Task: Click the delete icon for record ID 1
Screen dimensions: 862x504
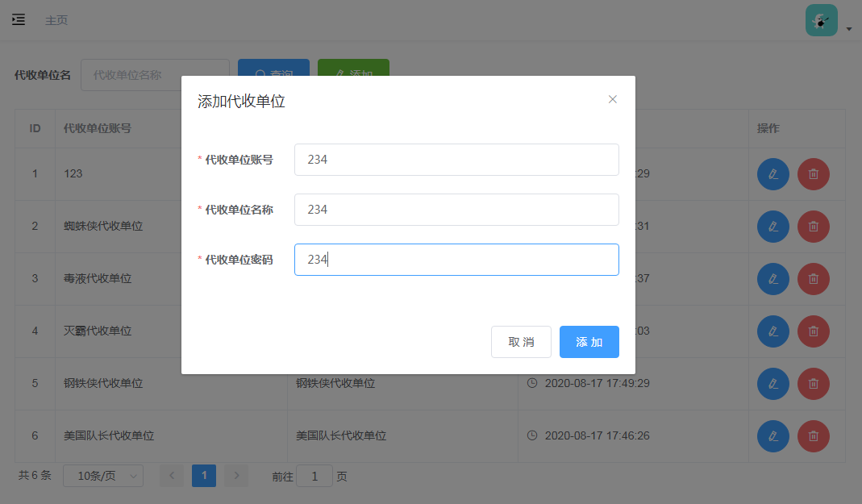Action: pyautogui.click(x=813, y=173)
